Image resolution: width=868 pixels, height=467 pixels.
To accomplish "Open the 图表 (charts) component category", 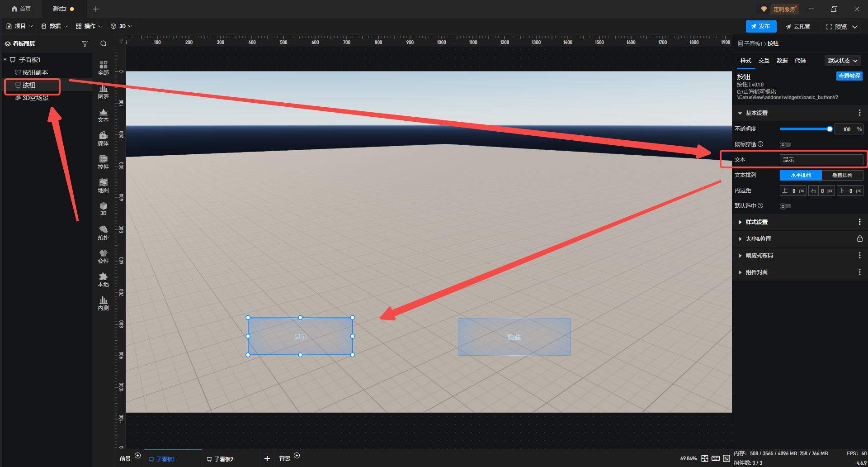I will 103,92.
